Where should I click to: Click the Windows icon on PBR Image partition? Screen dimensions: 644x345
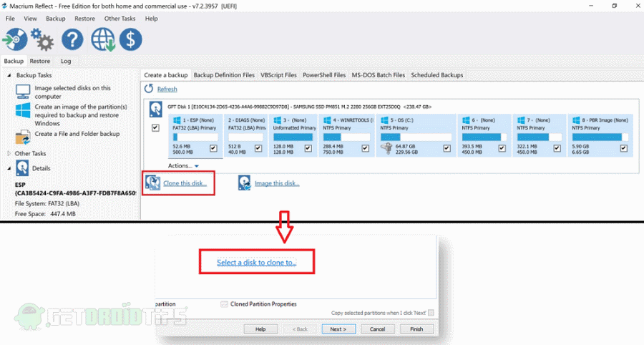[x=576, y=120]
